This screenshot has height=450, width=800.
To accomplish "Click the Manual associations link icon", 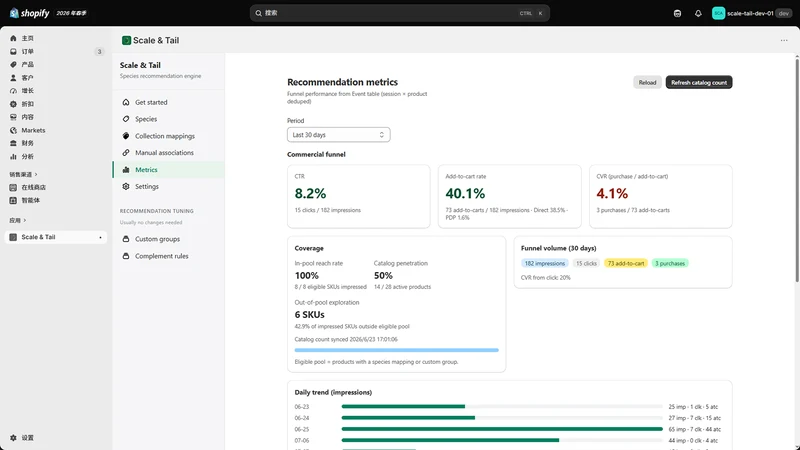I will click(126, 153).
